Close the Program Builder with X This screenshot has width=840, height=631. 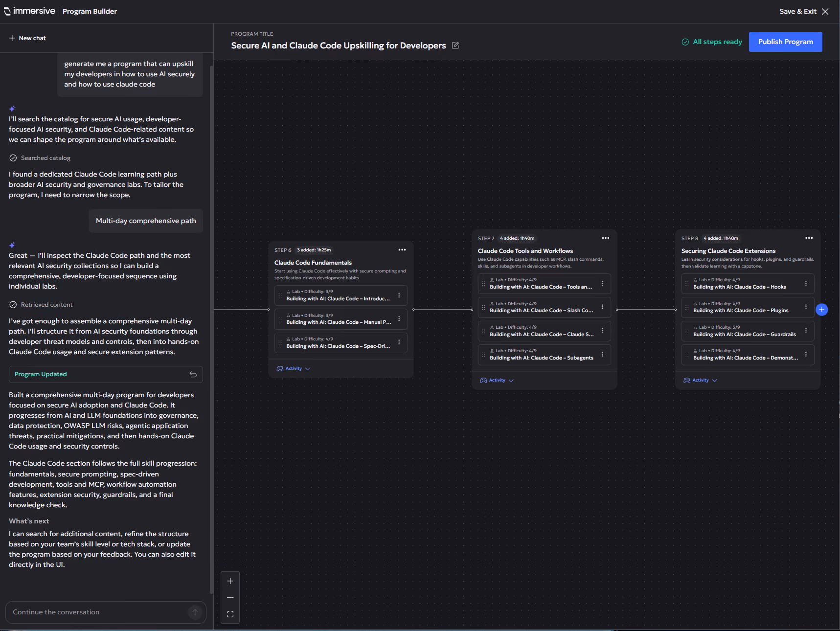pyautogui.click(x=825, y=11)
